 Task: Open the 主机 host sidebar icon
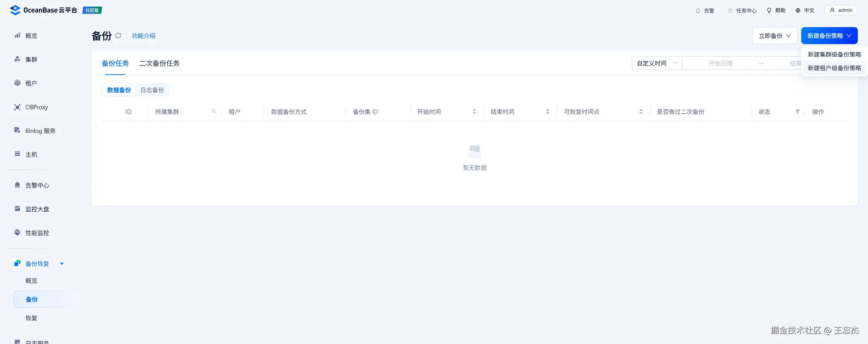coord(17,154)
